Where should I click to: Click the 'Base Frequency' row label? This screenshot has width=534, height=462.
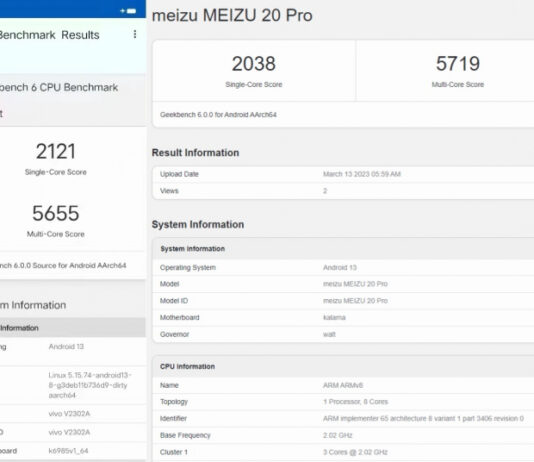coord(185,435)
